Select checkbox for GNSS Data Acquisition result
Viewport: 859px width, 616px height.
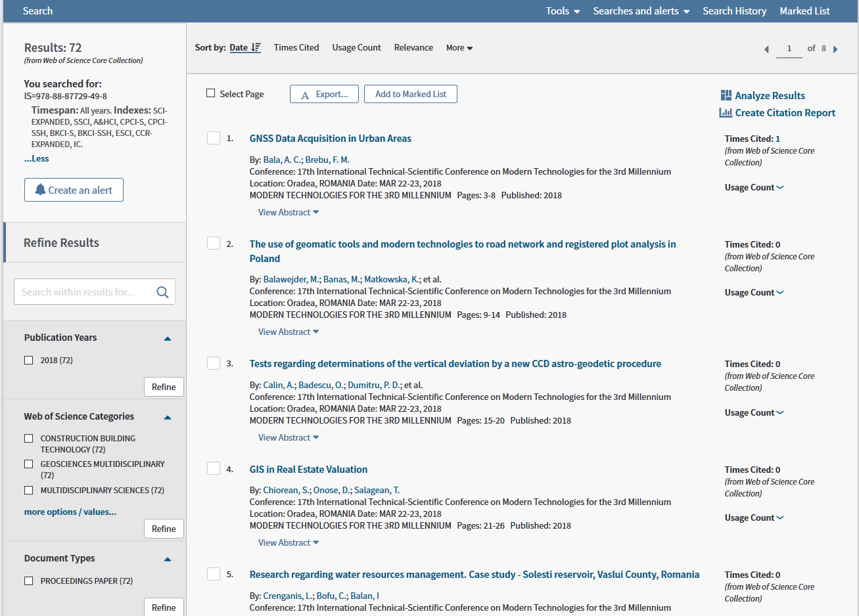214,138
